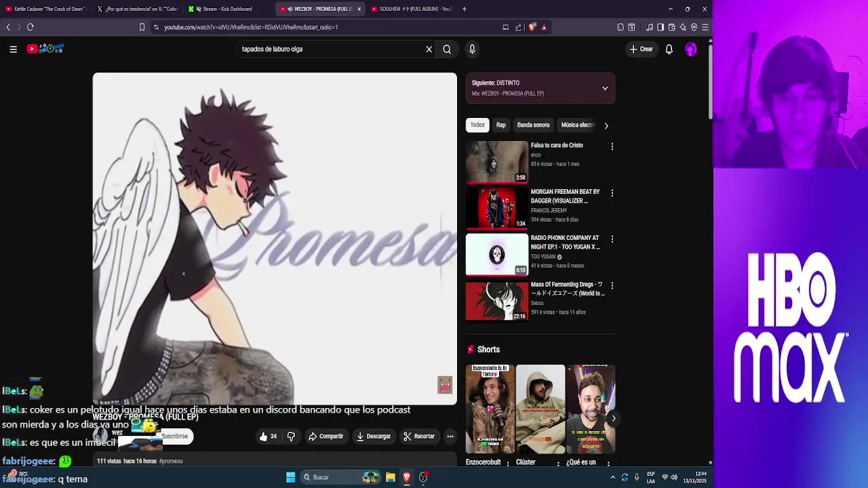Click the #promesa hashtag link
Image resolution: width=868 pixels, height=488 pixels.
pos(171,461)
